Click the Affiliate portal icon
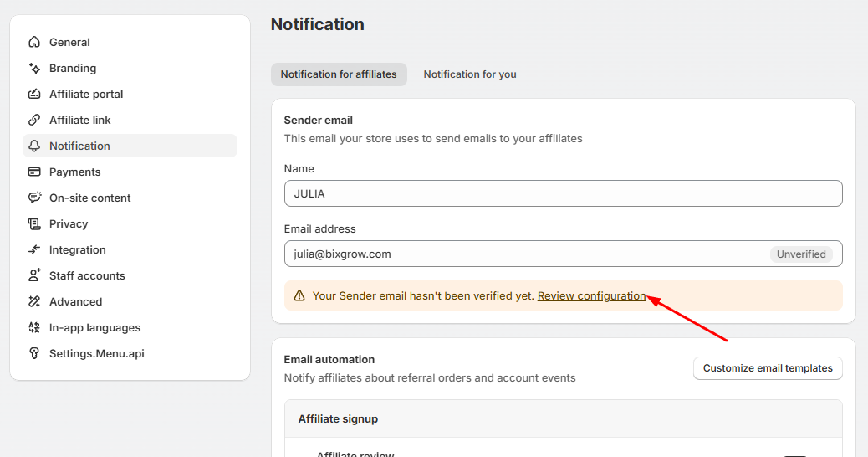Screen dimensions: 868x457 34,94
